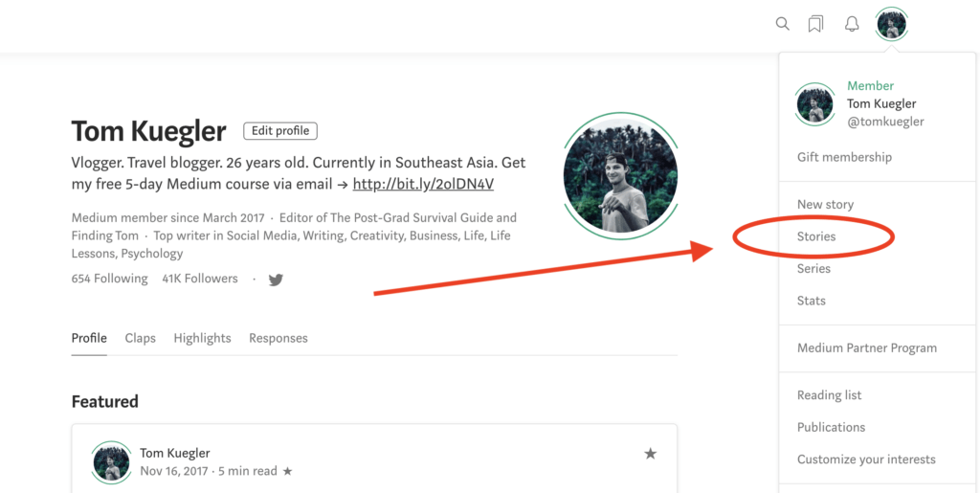Open Stats from the dropdown menu
Viewport: 980px width, 493px height.
click(x=811, y=301)
